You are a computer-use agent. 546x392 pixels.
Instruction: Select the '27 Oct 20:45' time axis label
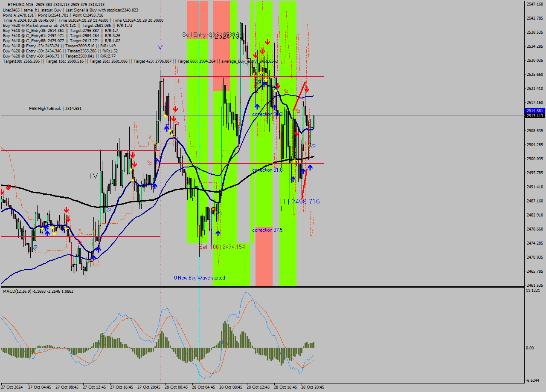pos(149,387)
